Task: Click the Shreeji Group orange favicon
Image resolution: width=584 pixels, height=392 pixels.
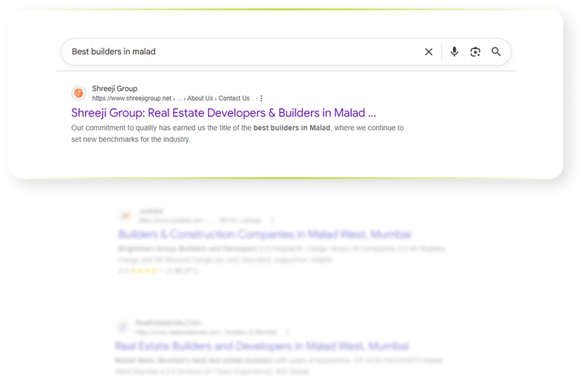Action: tap(78, 93)
